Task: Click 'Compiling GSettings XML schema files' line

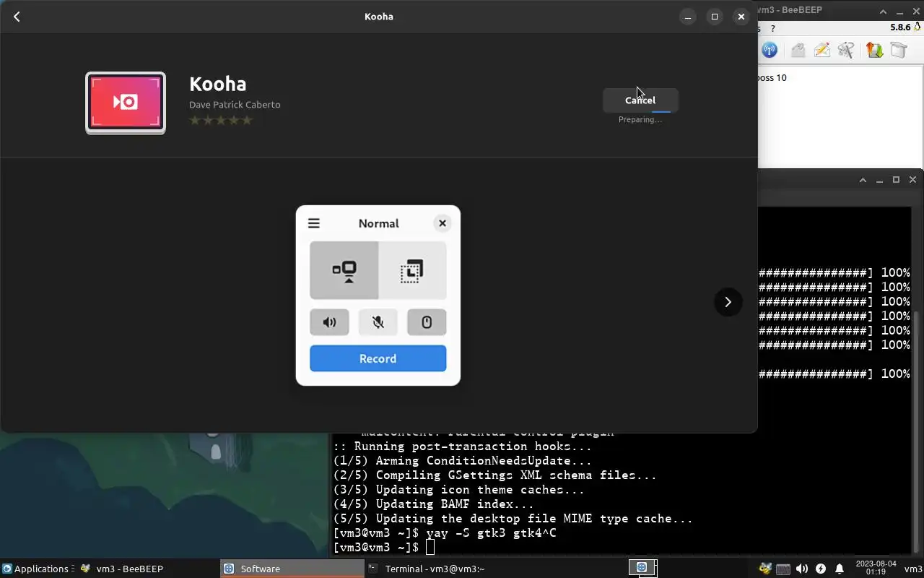Action: point(495,475)
